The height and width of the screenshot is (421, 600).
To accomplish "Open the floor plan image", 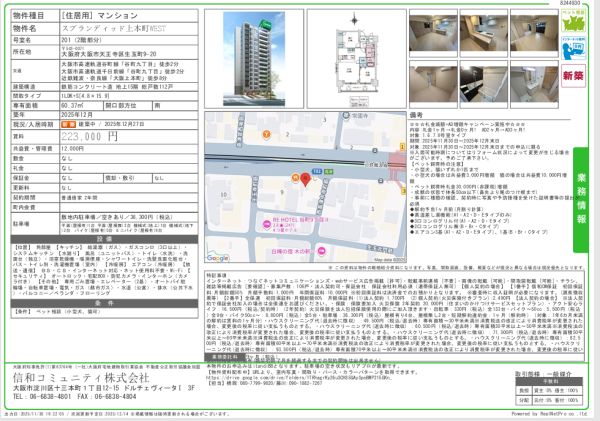I will 357,59.
